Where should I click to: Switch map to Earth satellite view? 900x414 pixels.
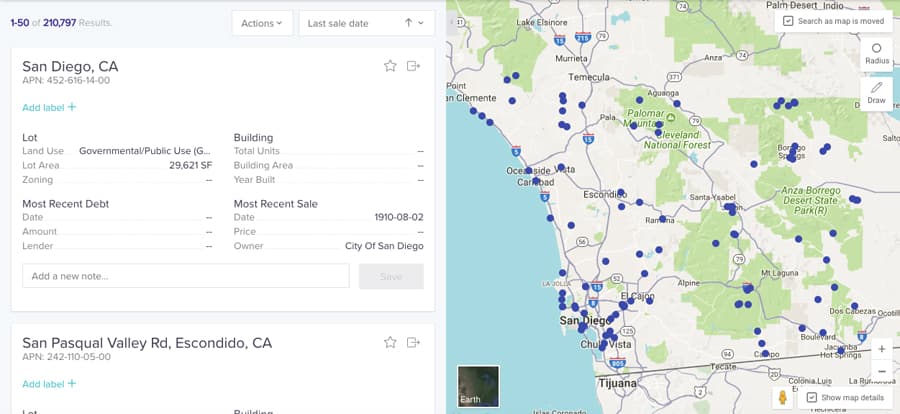[478, 386]
